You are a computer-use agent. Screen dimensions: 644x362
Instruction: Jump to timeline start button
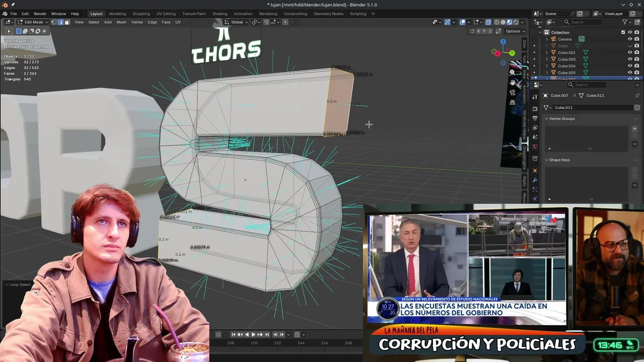[233, 334]
